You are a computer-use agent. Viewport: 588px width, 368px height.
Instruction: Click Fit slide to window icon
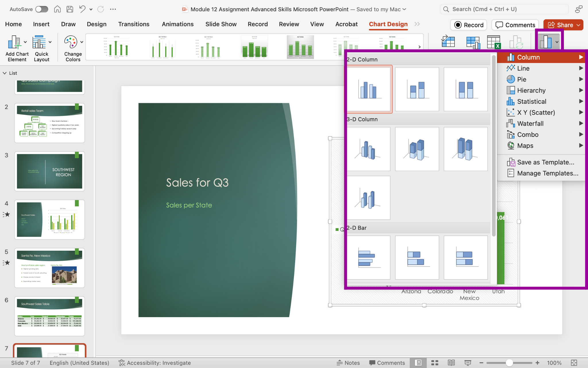(x=574, y=363)
